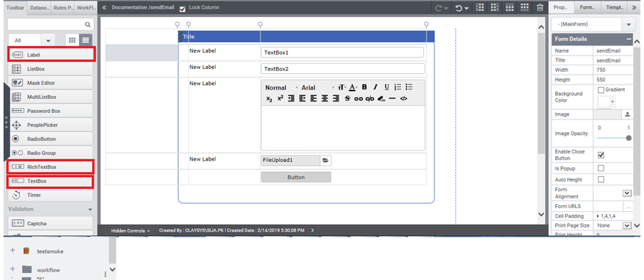Toggle the Lock Column checkbox
The image size is (644, 280).
182,8
